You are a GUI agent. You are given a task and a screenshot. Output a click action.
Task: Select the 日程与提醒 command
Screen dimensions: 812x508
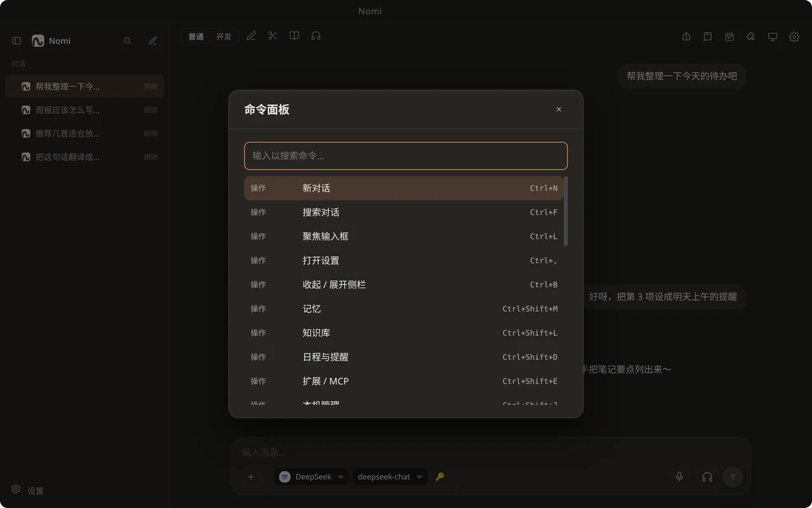pos(404,357)
